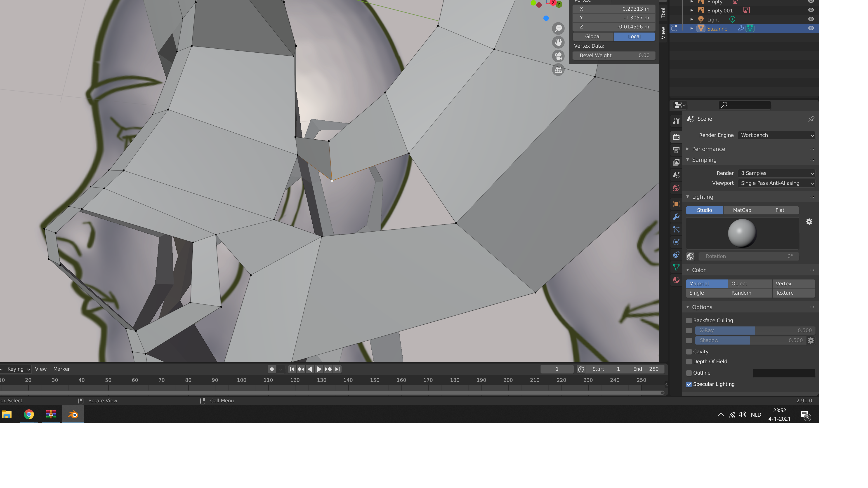This screenshot has height=488, width=868.
Task: Open the Material properties tab icon
Action: tap(676, 280)
